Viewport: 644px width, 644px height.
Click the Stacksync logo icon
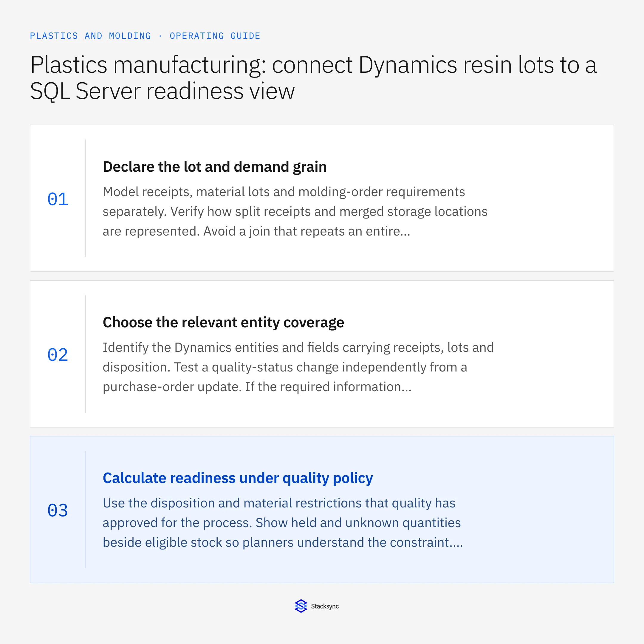coord(301,606)
